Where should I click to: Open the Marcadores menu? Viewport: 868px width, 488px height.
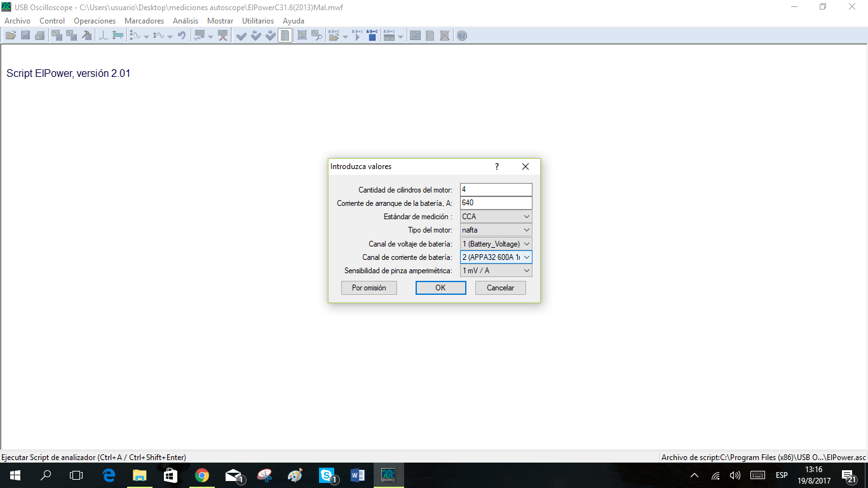144,21
